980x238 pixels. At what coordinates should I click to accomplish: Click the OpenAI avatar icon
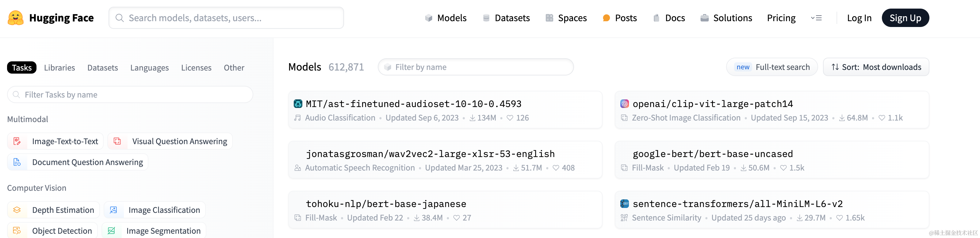(x=625, y=104)
